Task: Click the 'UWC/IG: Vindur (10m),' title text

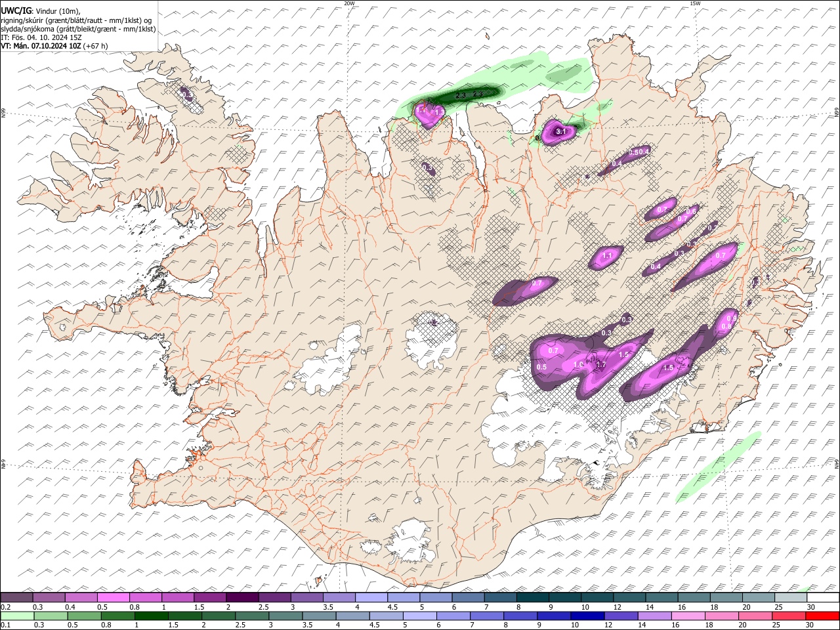Action: tap(41, 11)
